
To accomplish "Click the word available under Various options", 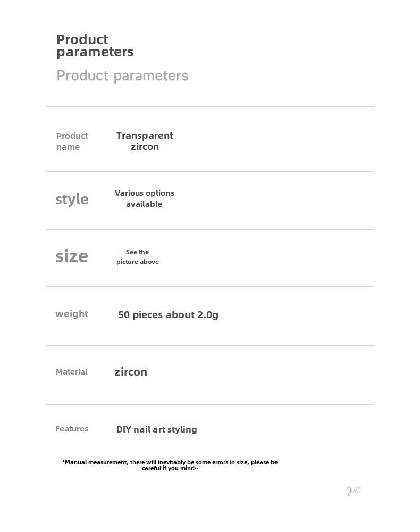I will (x=145, y=204).
